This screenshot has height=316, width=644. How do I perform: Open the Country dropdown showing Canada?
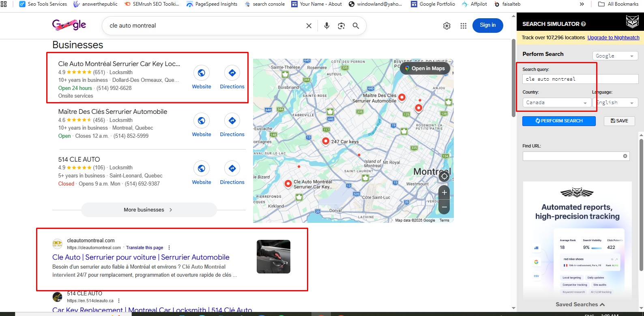(557, 103)
